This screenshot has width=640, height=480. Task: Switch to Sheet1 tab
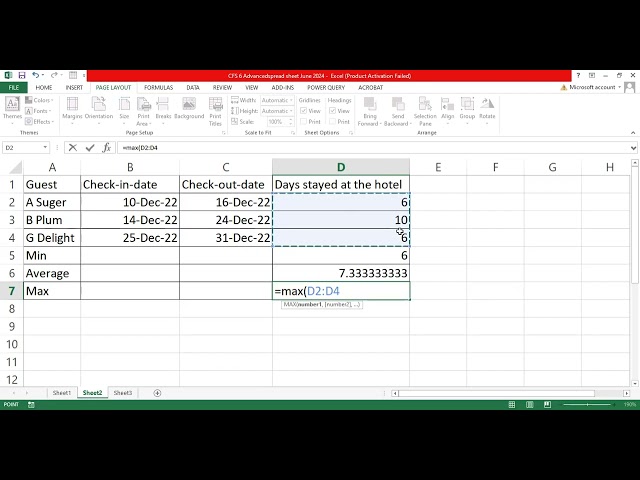point(62,393)
